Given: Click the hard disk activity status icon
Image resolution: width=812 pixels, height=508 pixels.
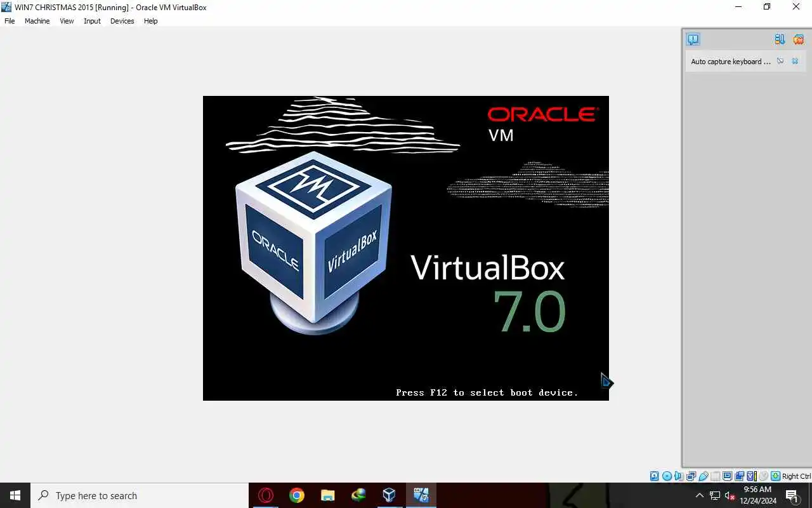Looking at the screenshot, I should 654,476.
